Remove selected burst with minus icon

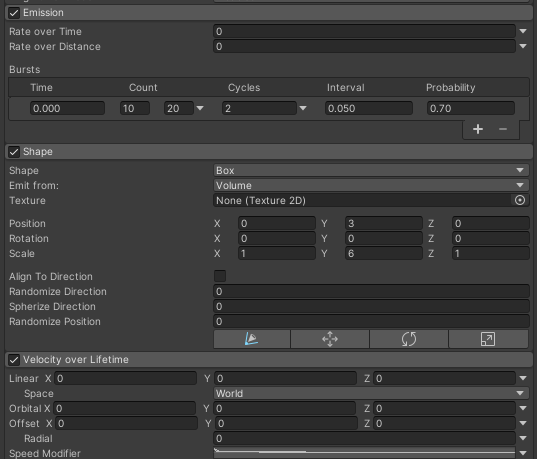click(x=503, y=129)
